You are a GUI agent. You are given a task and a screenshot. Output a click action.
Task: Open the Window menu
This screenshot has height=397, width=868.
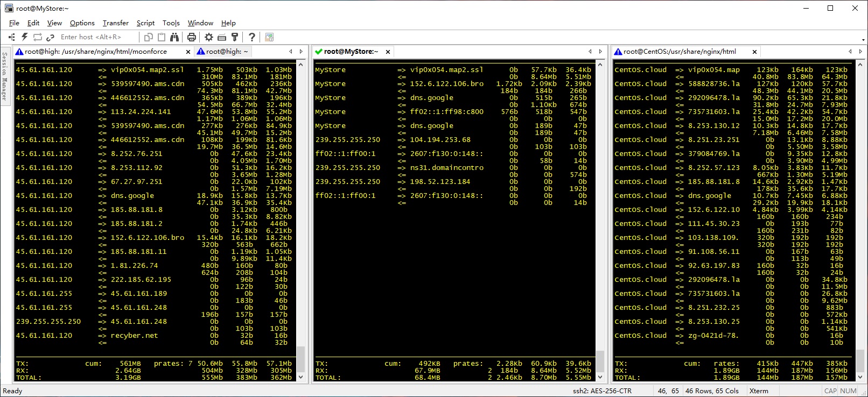pos(200,23)
